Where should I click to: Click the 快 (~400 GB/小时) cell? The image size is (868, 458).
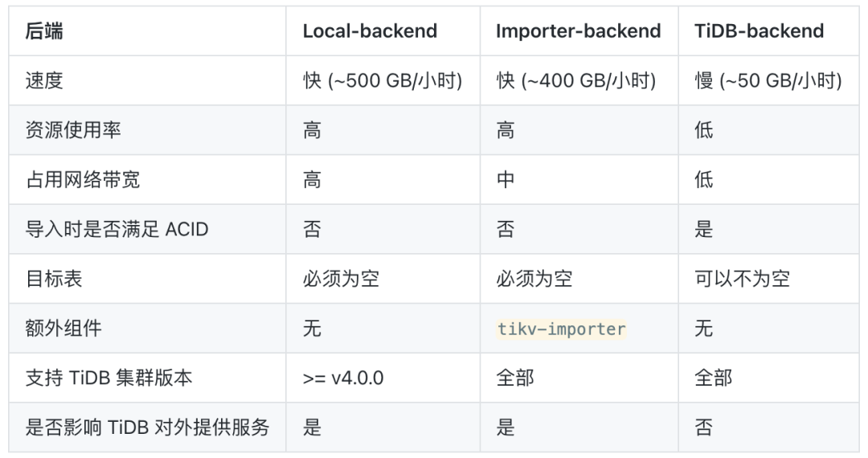click(x=576, y=81)
